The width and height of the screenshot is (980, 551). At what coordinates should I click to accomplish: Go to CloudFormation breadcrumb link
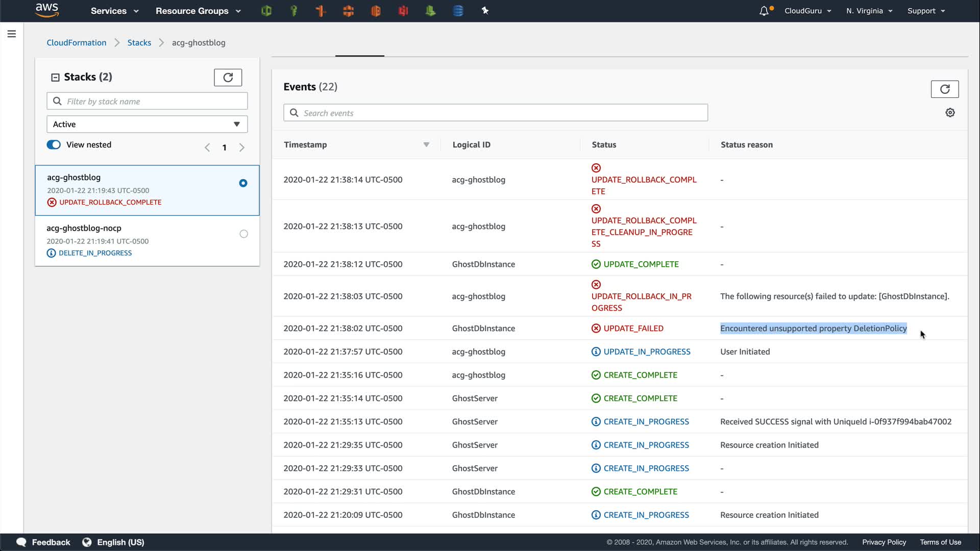(x=77, y=43)
